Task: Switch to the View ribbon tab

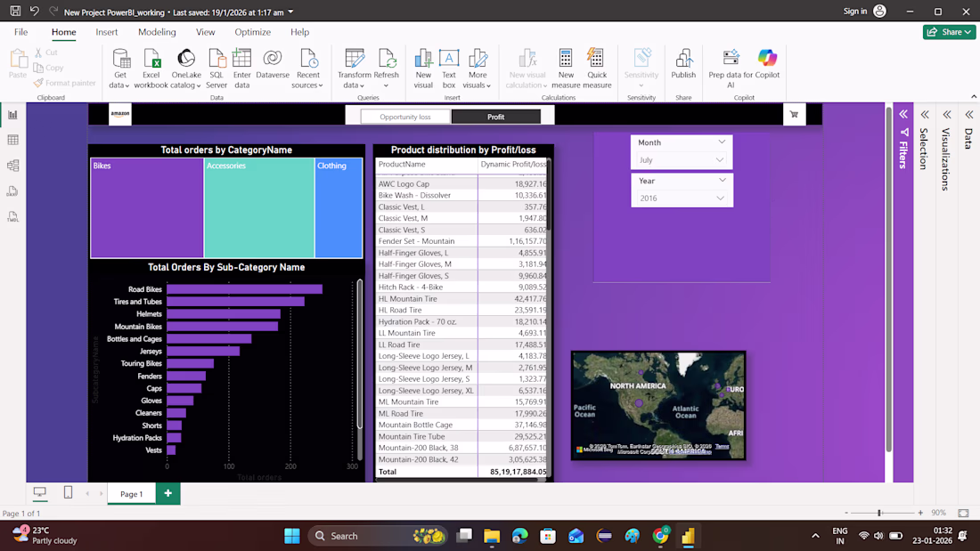Action: [x=205, y=32]
